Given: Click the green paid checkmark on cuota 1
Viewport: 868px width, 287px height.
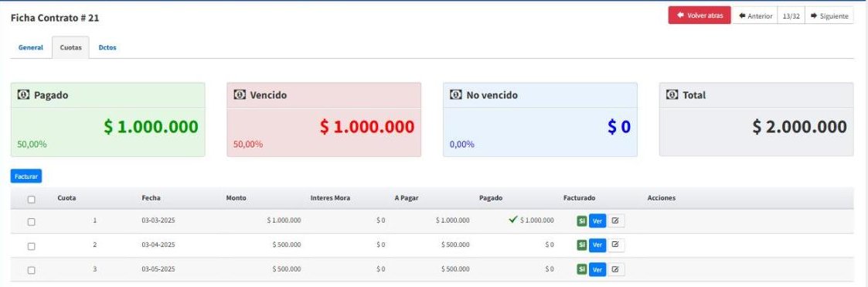Looking at the screenshot, I should (x=512, y=220).
